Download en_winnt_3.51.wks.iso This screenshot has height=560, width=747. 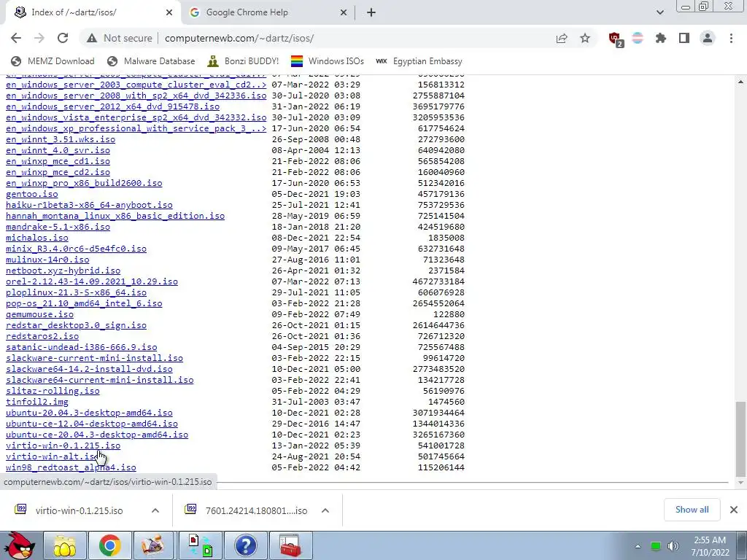[x=61, y=139]
